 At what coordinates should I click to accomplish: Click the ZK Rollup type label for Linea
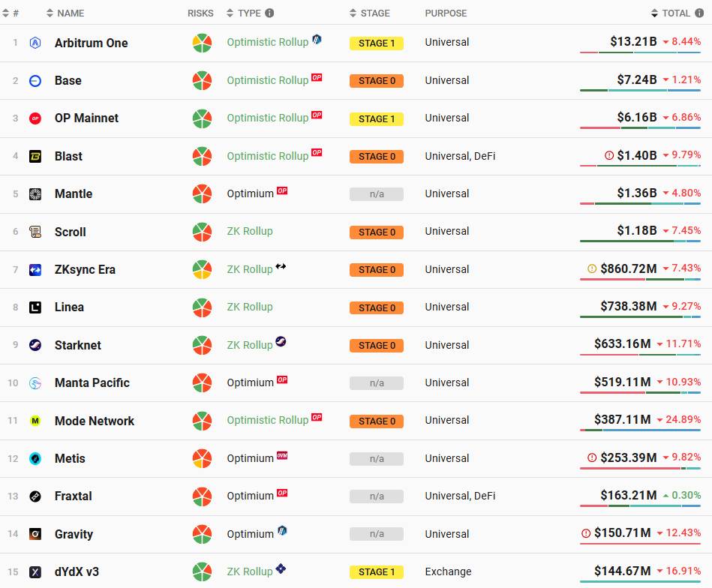click(250, 307)
